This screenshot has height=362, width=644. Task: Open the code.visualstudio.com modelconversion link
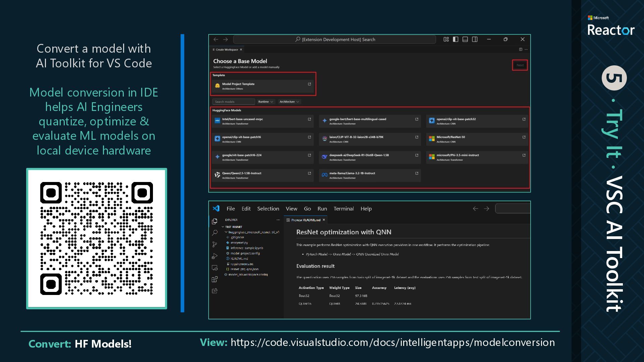(392, 343)
